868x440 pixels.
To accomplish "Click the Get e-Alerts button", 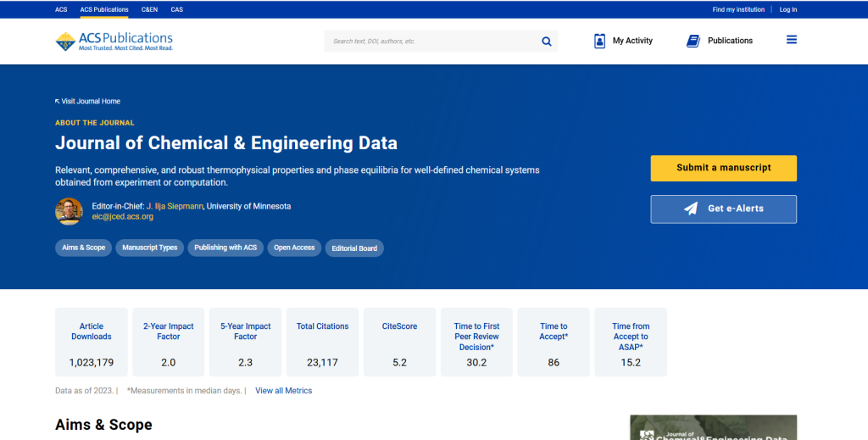I will click(724, 209).
